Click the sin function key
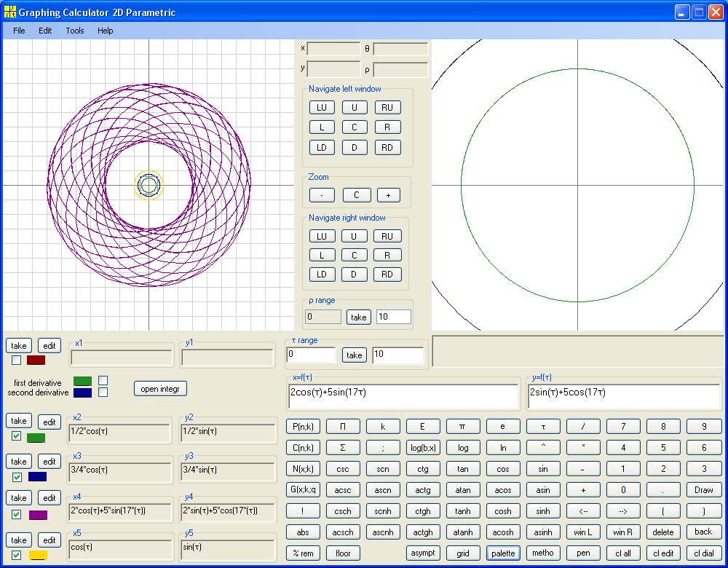728x568 pixels. click(x=543, y=469)
